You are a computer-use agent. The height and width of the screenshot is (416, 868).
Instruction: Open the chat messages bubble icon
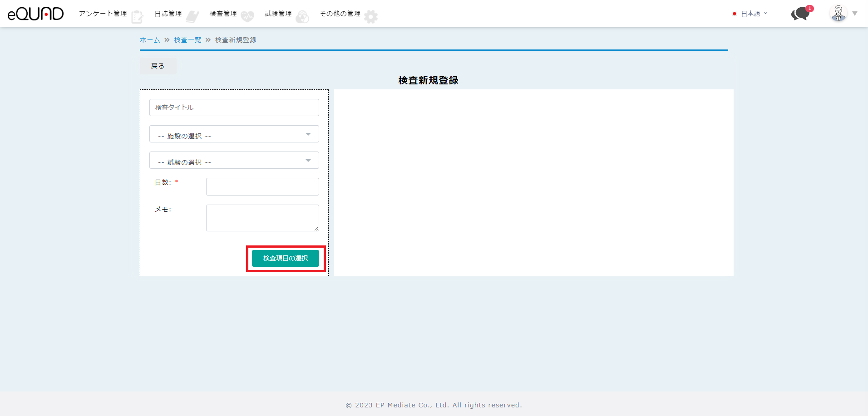(x=800, y=14)
